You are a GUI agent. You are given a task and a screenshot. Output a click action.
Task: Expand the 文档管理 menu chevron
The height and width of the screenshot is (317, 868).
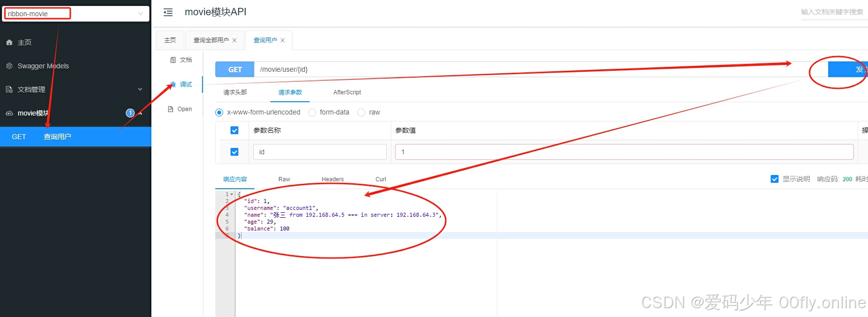tap(140, 89)
